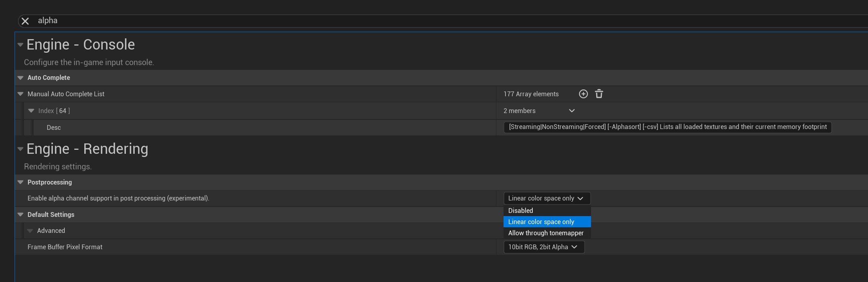Select Disabled from the dropdown list
The image size is (868, 282).
[x=521, y=211]
